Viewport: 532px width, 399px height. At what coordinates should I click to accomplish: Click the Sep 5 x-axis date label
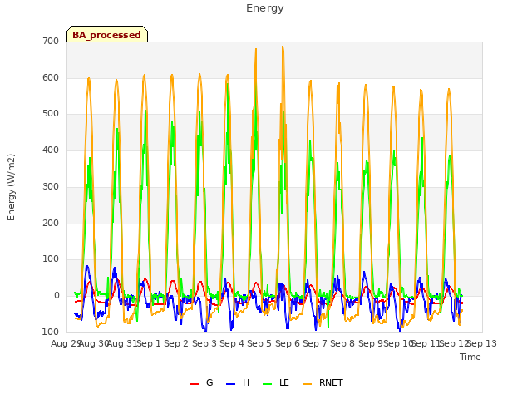click(259, 343)
